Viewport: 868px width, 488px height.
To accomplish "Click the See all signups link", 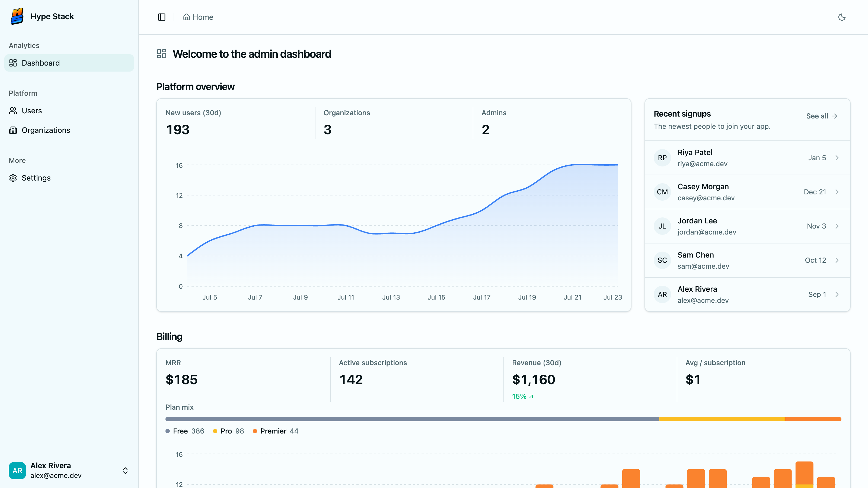I will (x=822, y=116).
